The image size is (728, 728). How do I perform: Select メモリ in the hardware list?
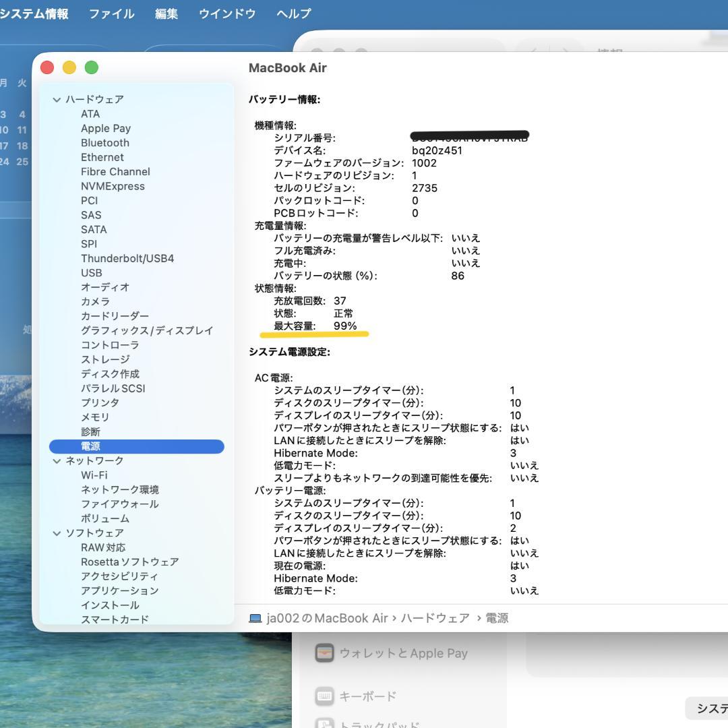94,417
